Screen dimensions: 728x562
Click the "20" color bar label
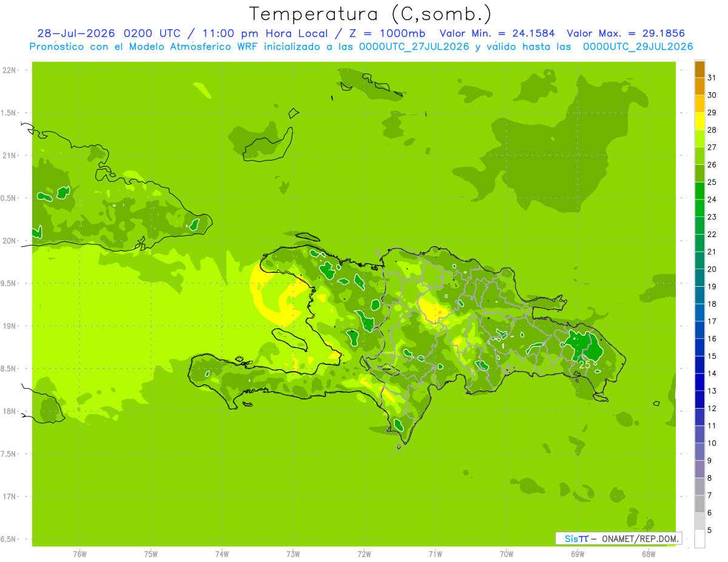tap(712, 269)
